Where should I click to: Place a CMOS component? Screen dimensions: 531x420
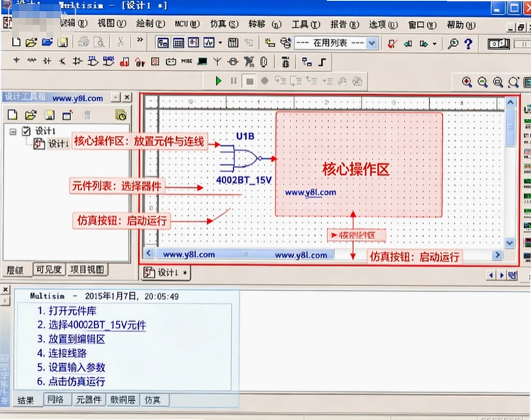pos(109,61)
